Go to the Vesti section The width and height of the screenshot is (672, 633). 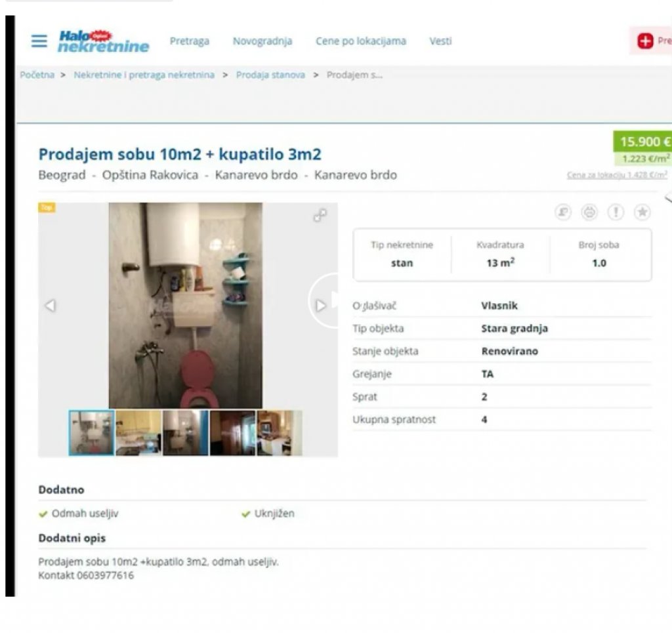click(440, 41)
